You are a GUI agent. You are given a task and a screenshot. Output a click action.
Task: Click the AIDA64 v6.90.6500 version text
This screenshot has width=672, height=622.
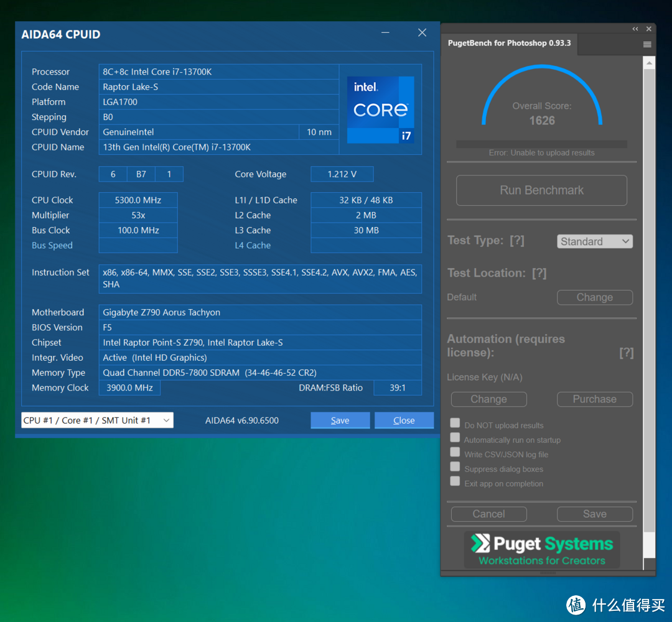241,420
